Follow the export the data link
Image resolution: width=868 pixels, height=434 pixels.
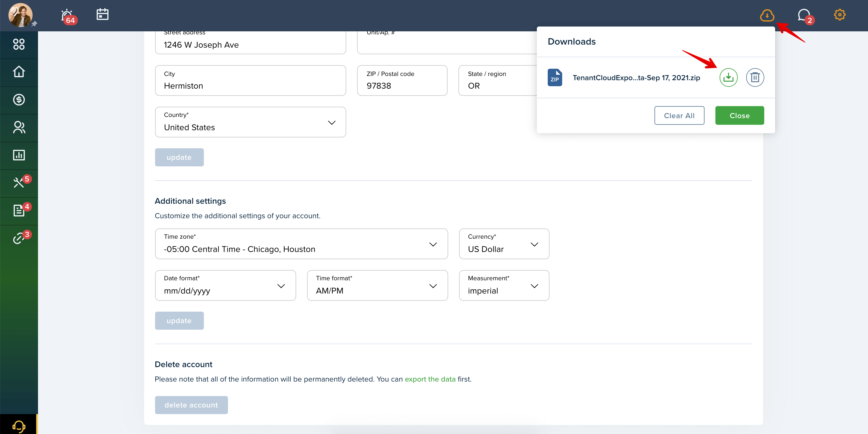point(430,379)
